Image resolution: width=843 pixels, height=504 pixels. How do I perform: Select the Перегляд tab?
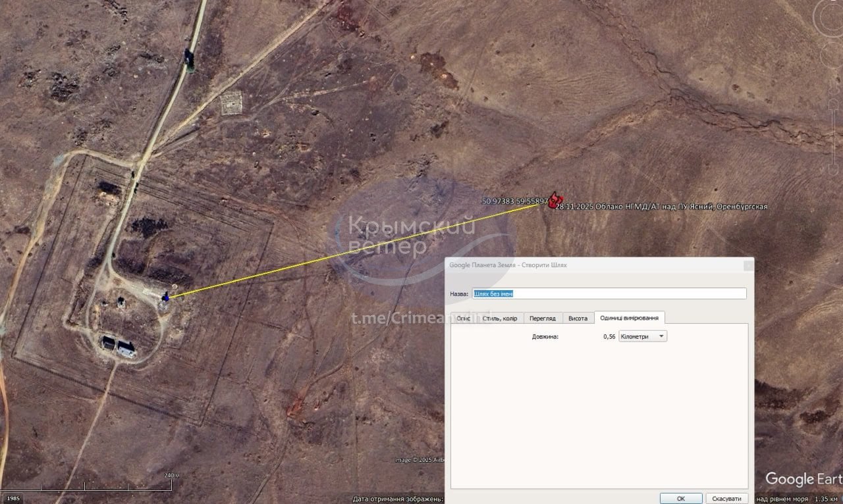pos(543,318)
